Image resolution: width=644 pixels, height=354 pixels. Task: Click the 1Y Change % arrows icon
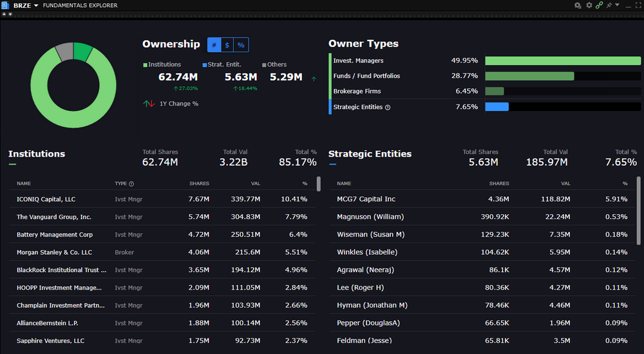click(x=149, y=104)
